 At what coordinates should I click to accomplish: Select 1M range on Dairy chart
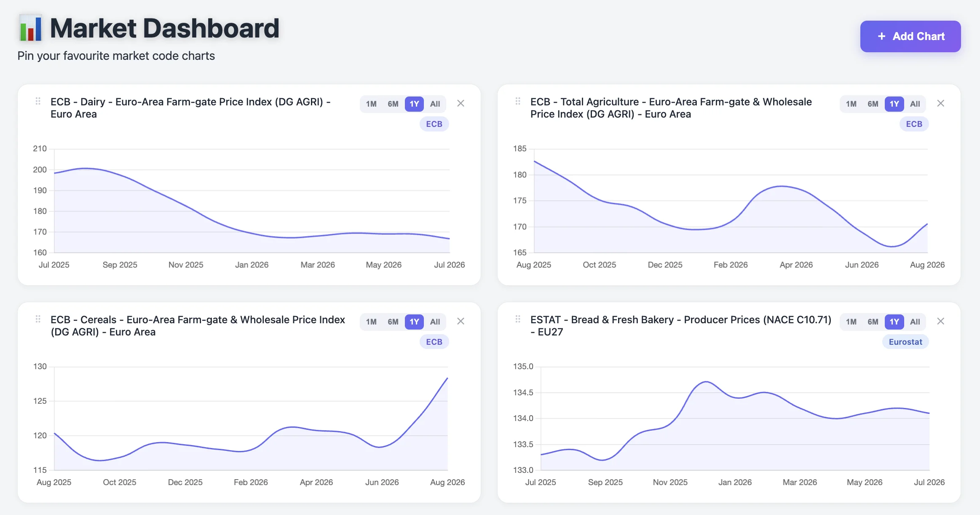click(371, 104)
